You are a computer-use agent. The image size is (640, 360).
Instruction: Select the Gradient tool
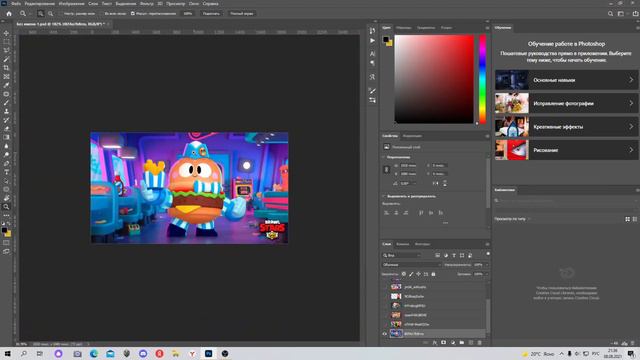[x=6, y=137]
